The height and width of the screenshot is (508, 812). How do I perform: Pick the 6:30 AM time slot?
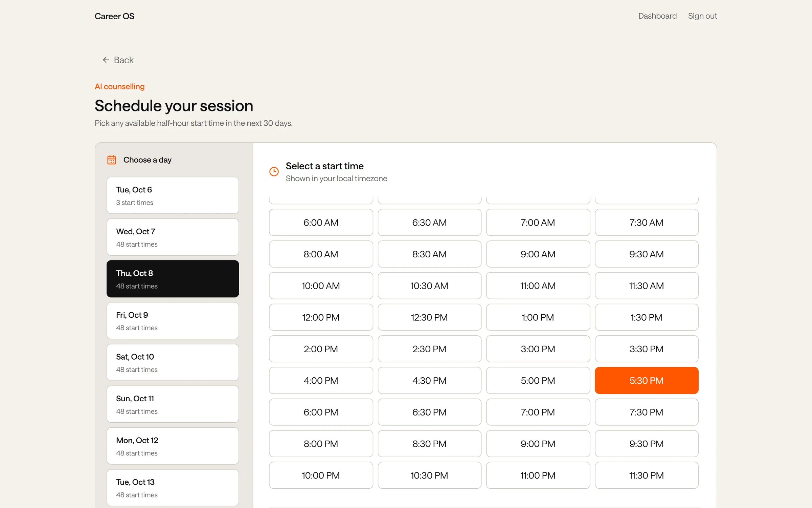click(429, 223)
